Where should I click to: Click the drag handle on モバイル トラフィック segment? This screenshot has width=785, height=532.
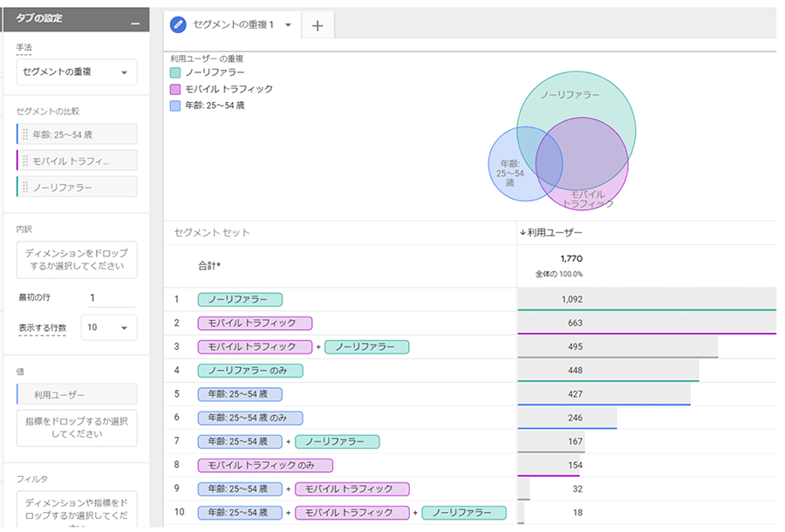coord(24,160)
